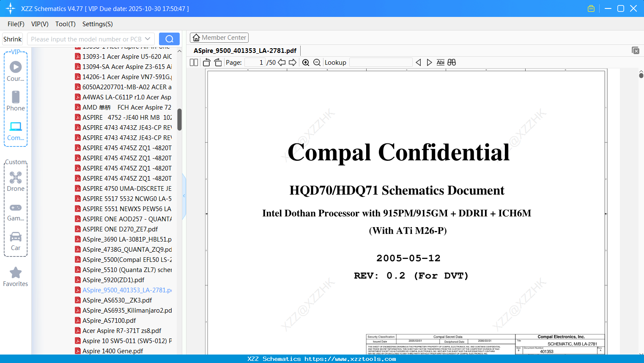Open the Settings(S) menu
This screenshot has height=363, width=644.
pos(98,24)
